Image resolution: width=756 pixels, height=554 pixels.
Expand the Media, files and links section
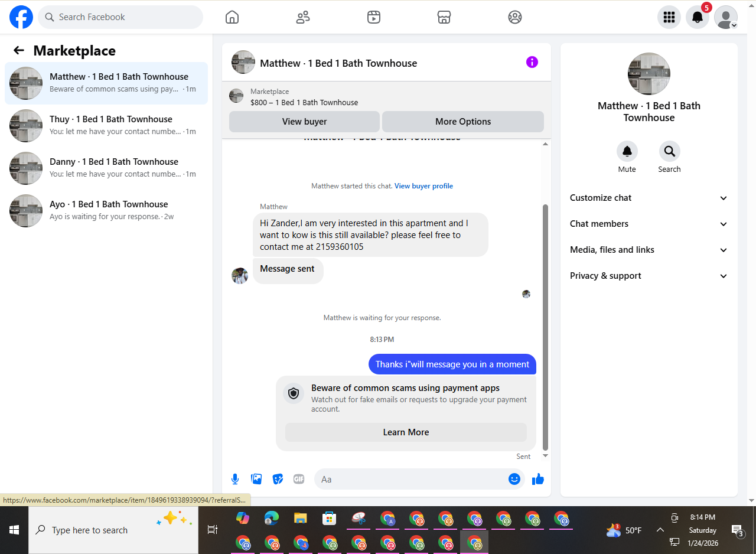649,250
